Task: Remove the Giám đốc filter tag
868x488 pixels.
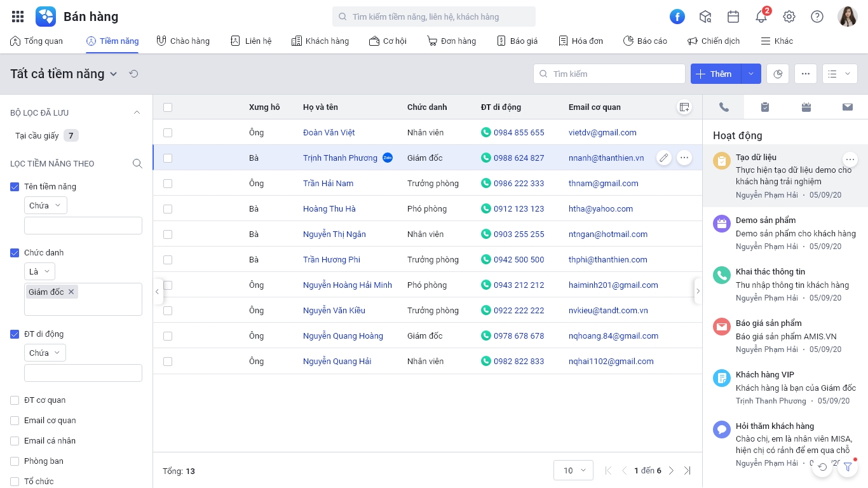Action: pos(71,292)
